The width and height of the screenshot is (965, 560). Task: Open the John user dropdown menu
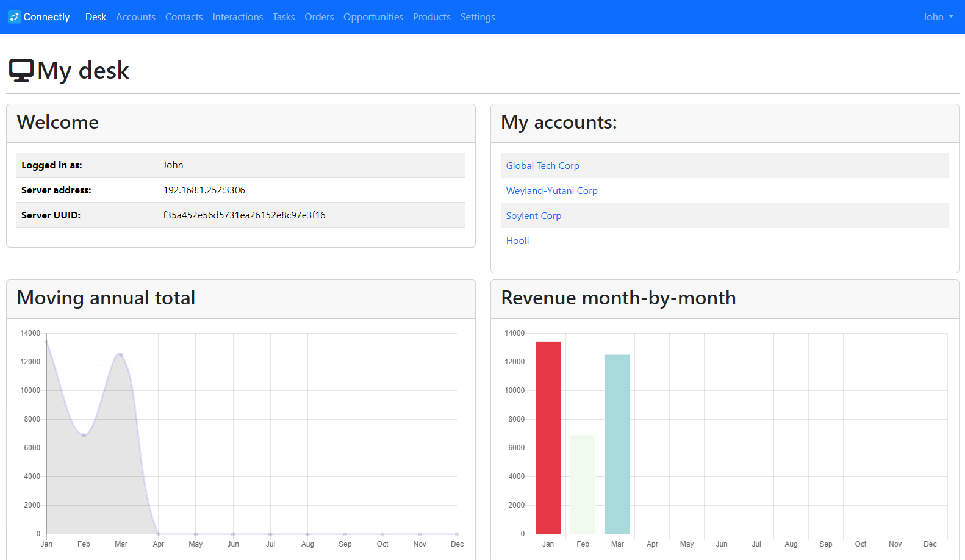coord(937,17)
